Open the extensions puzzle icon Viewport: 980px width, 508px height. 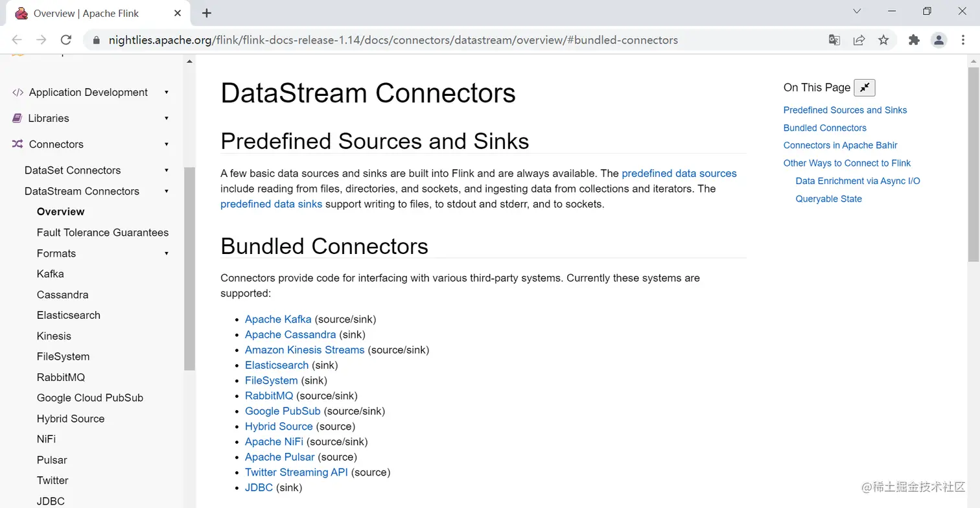click(x=914, y=40)
